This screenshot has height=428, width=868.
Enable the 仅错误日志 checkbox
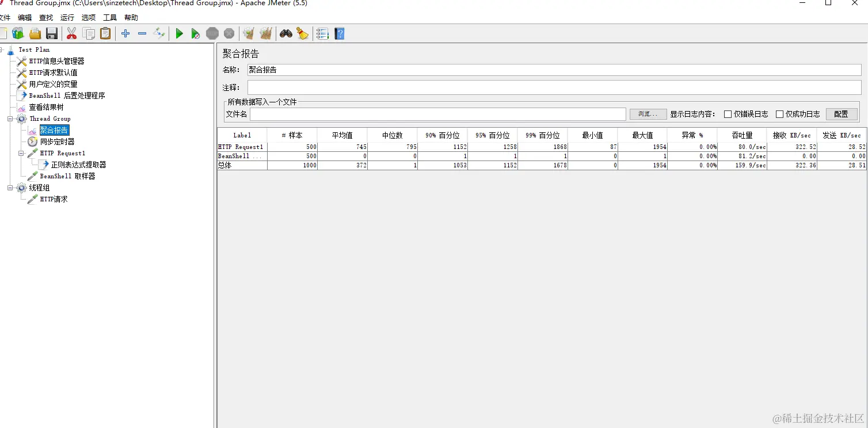point(728,114)
